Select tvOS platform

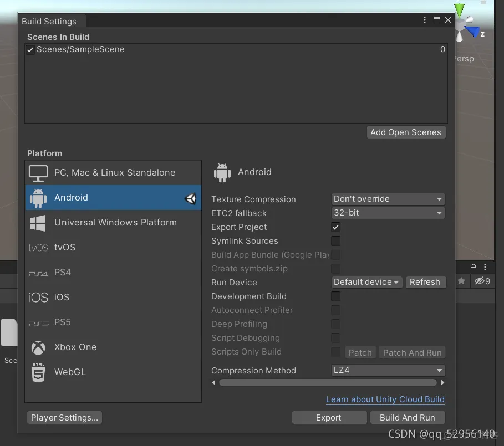point(113,247)
